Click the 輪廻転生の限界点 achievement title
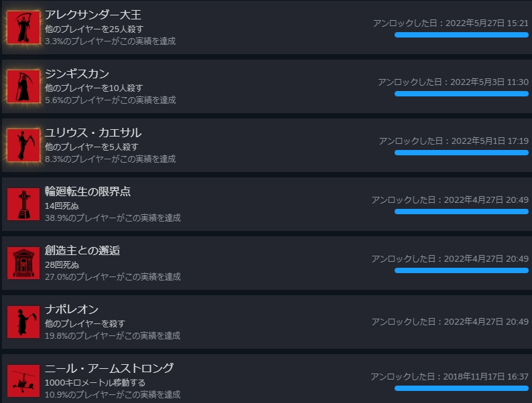The width and height of the screenshot is (532, 403). (88, 192)
